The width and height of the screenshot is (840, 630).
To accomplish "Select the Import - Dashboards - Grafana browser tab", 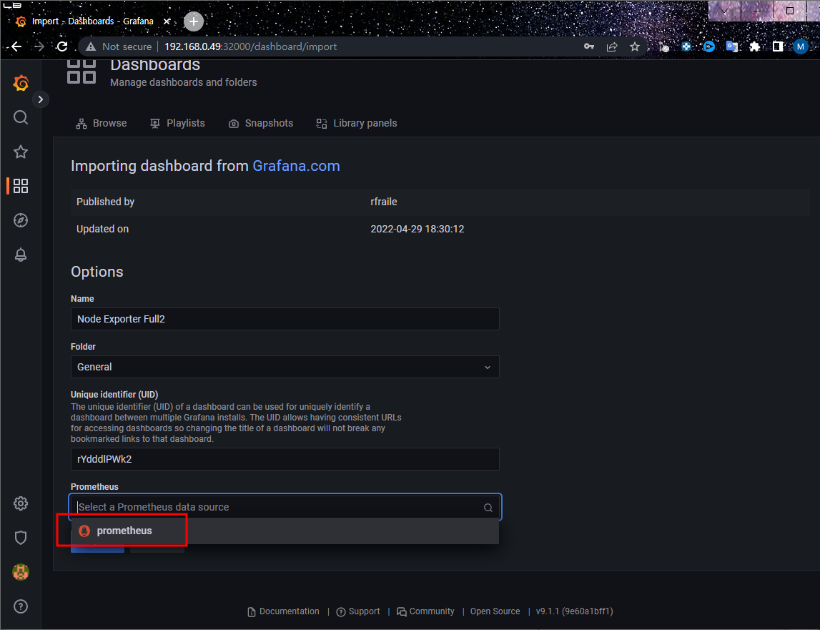I will [x=92, y=21].
